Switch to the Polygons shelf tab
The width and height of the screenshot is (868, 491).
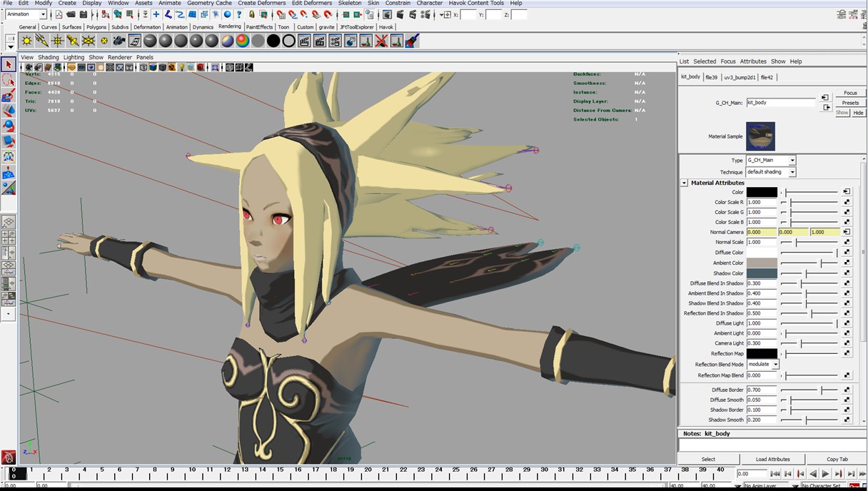coord(96,27)
